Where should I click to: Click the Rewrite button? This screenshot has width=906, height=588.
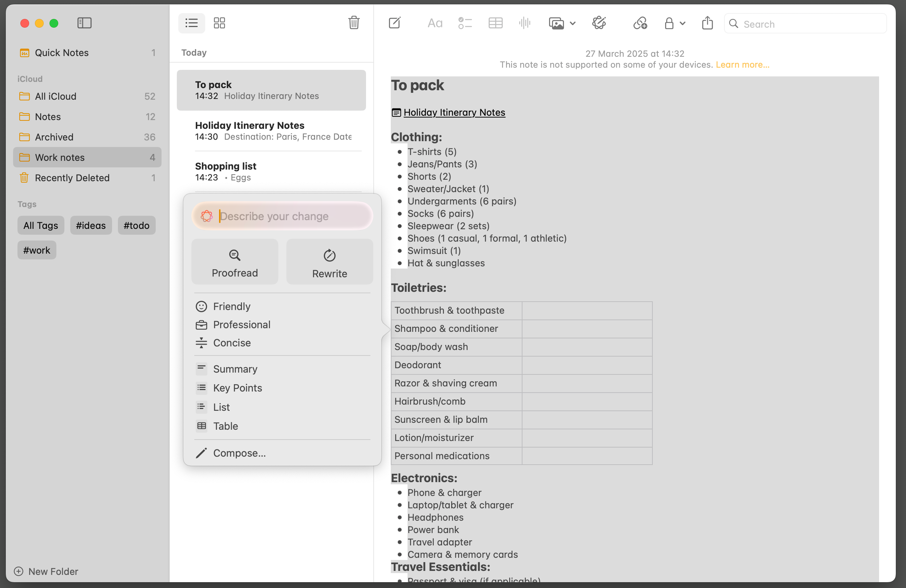tap(329, 262)
